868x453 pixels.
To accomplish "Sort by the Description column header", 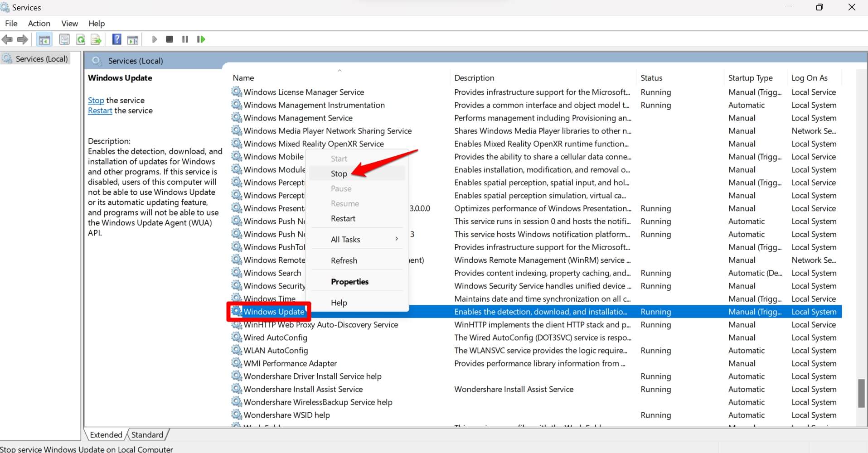I will [x=543, y=78].
